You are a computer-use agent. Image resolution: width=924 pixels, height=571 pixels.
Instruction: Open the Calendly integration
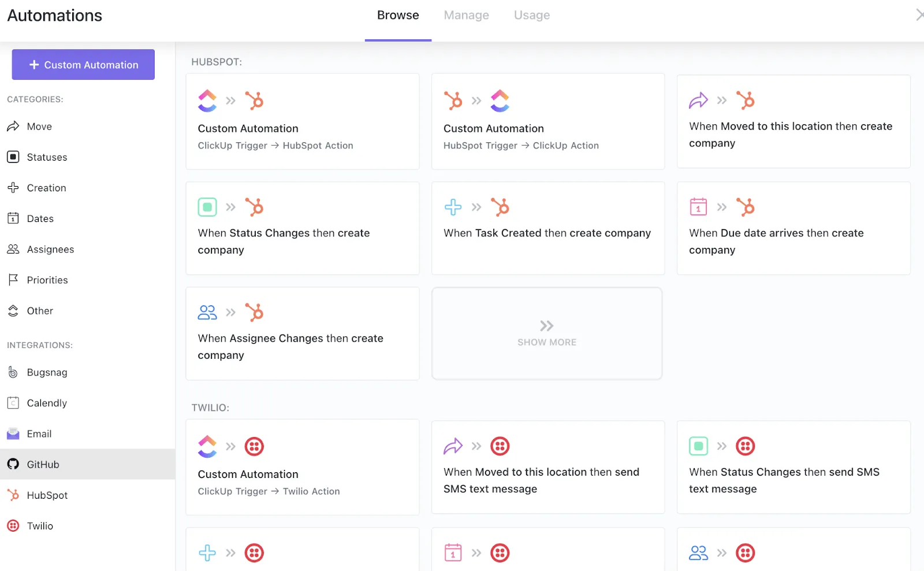87,403
